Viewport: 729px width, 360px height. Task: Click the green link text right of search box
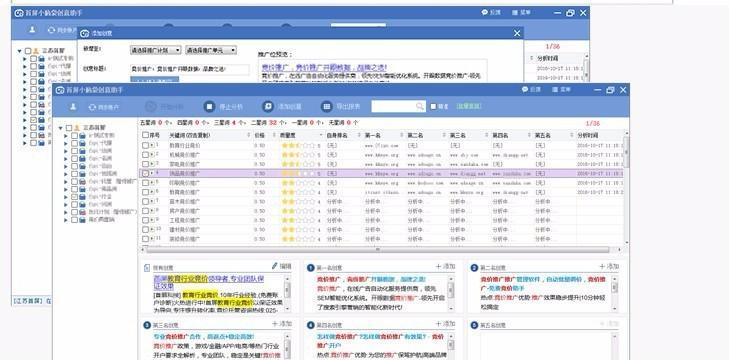(x=469, y=107)
